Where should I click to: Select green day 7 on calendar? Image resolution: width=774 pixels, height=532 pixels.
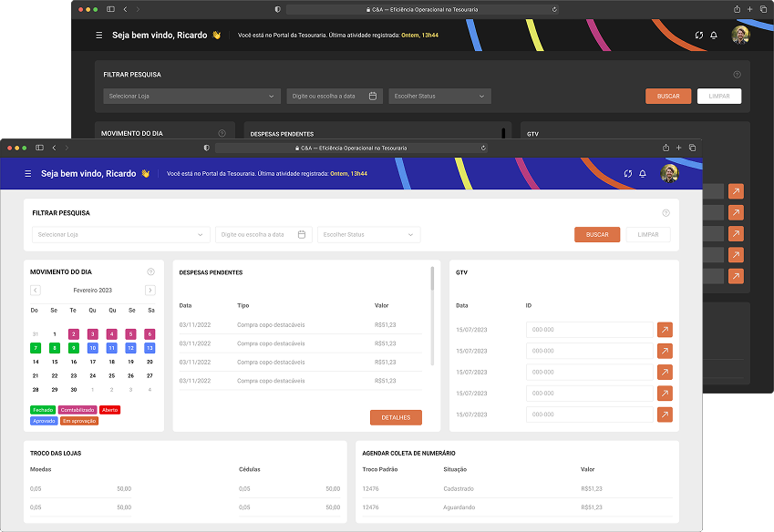[36, 348]
